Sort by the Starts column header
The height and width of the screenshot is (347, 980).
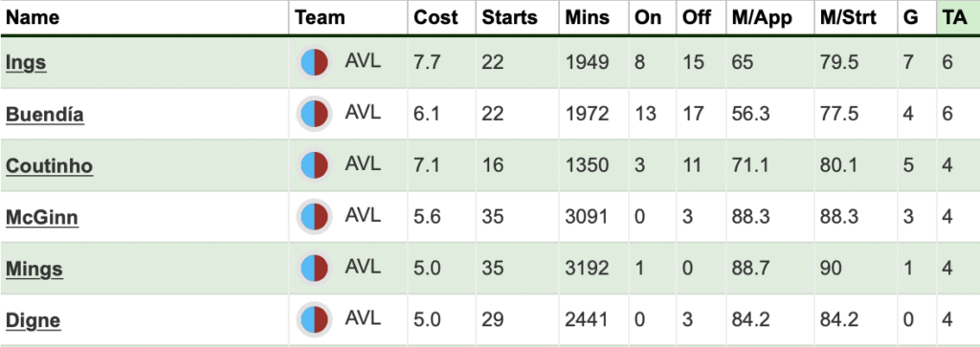click(509, 17)
